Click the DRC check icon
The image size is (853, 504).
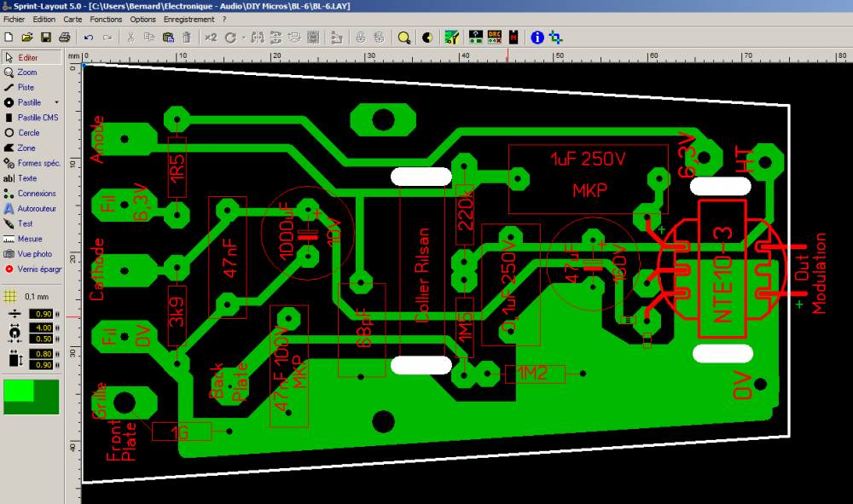click(495, 38)
